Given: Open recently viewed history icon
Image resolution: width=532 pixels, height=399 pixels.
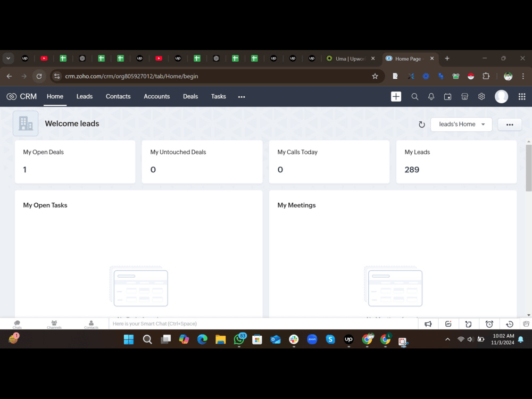Looking at the screenshot, I should (509, 323).
